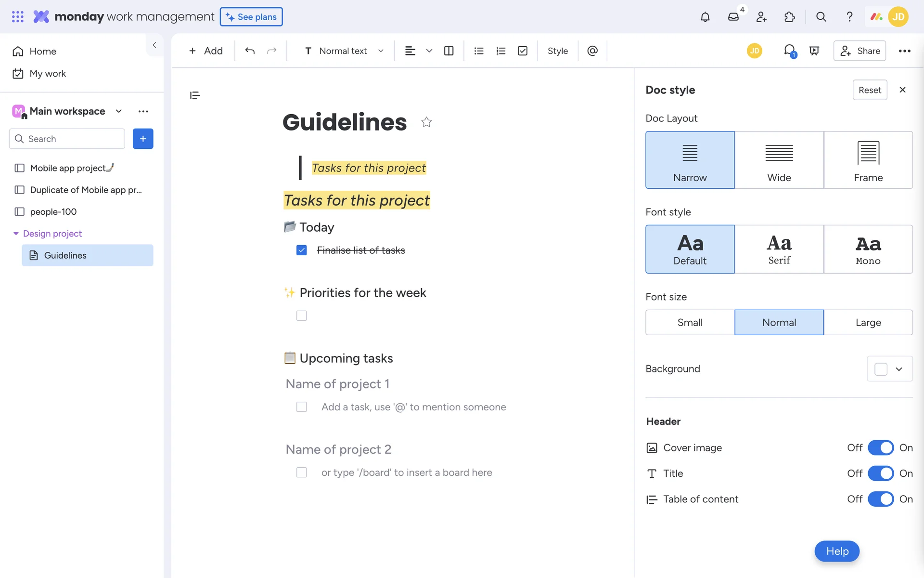Uncheck the Finalise list of tasks checkbox

point(302,250)
